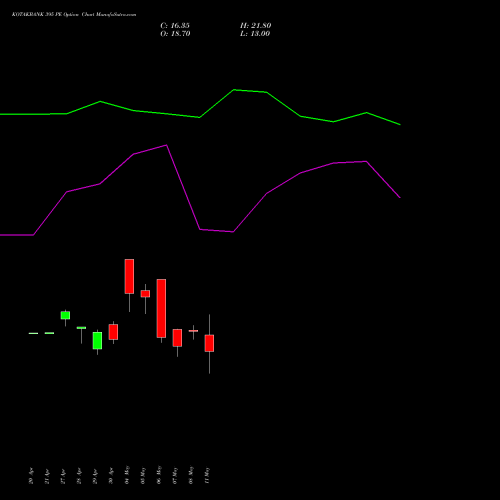This screenshot has width=500, height=500.
Task: Click the red candle for 07 May
Action: pos(177,338)
